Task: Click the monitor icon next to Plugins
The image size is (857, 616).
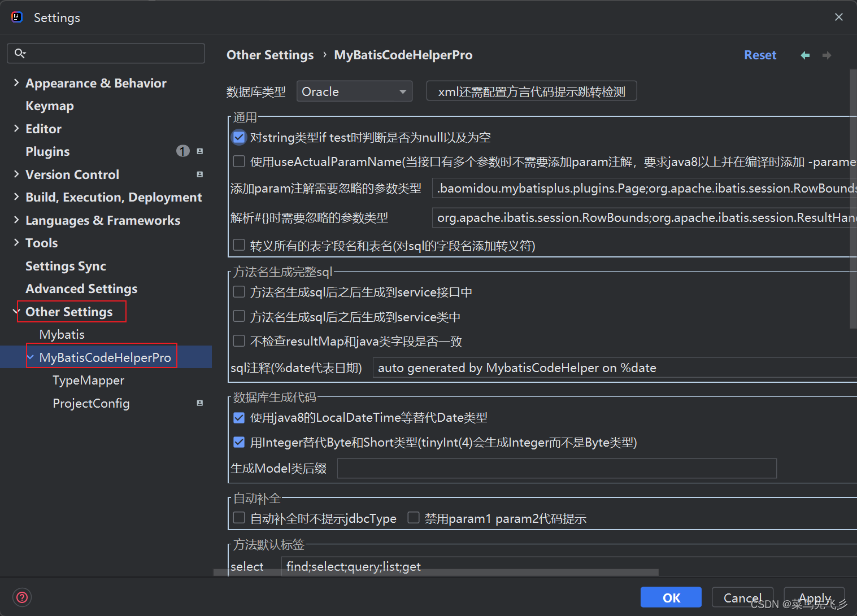Action: coord(199,151)
